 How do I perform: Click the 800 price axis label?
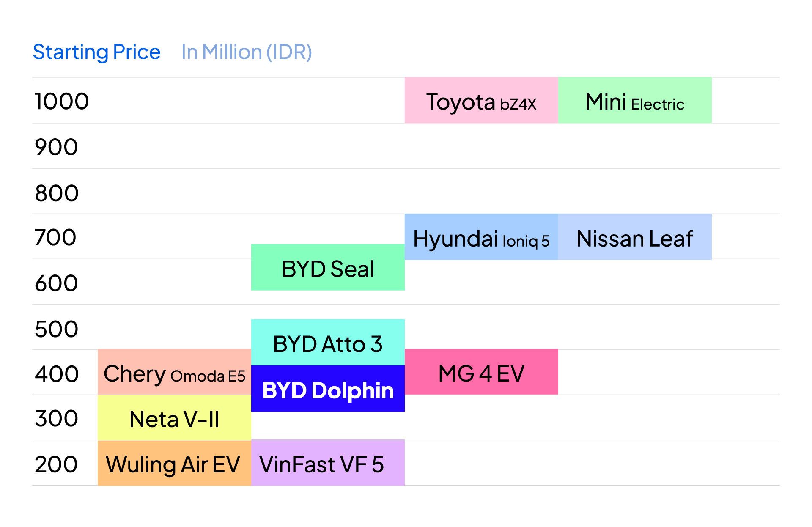pos(57,193)
